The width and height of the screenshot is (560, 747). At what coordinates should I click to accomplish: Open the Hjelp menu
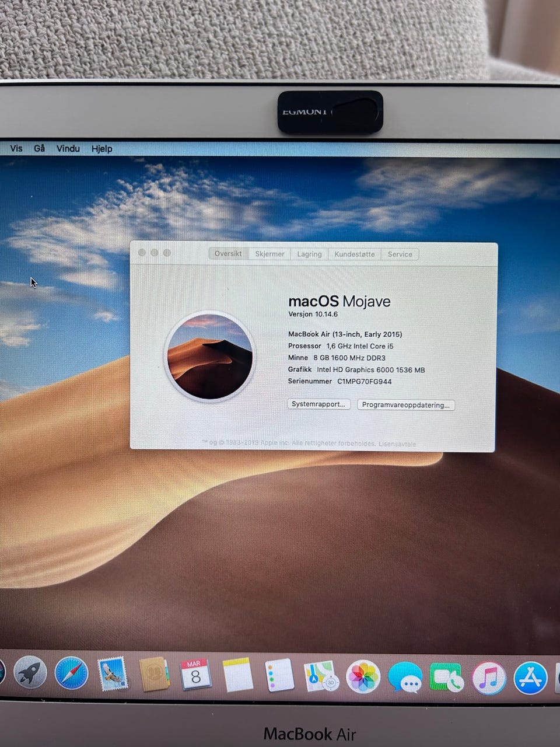(101, 149)
